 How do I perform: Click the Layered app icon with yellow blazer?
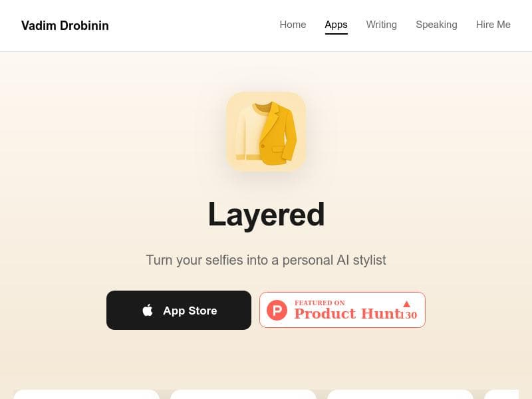[266, 131]
